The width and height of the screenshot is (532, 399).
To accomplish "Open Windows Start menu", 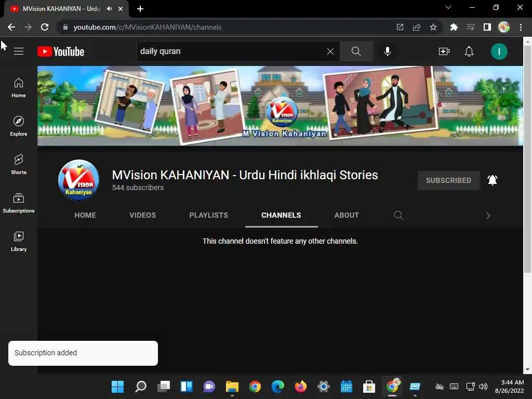I will [118, 387].
